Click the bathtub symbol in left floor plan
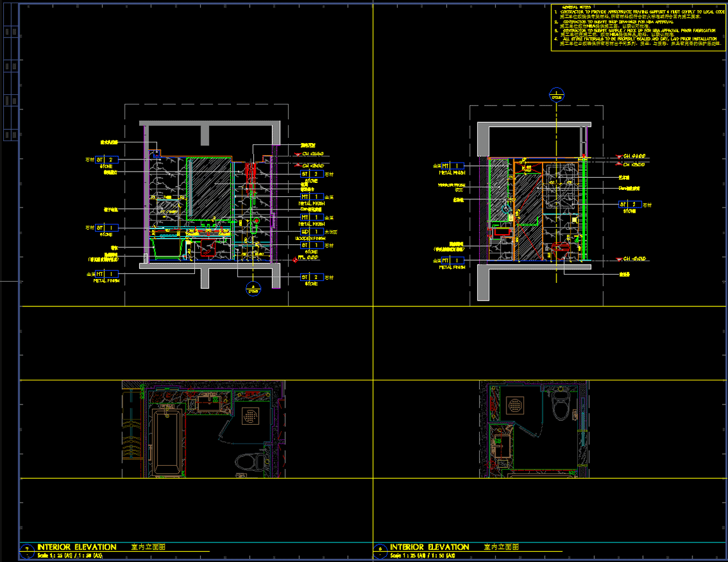The image size is (728, 562). point(167,443)
